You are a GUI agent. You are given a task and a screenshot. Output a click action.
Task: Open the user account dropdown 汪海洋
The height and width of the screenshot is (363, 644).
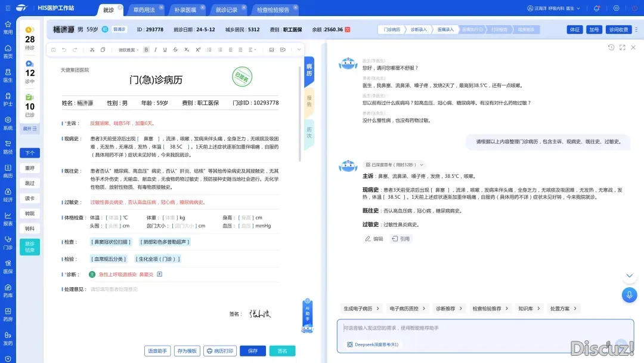click(554, 8)
